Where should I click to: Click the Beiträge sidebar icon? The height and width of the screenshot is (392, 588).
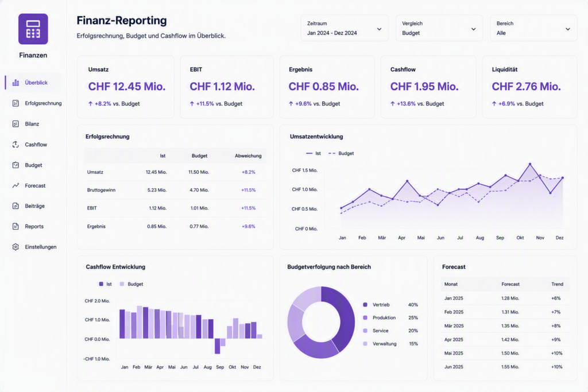tap(16, 205)
